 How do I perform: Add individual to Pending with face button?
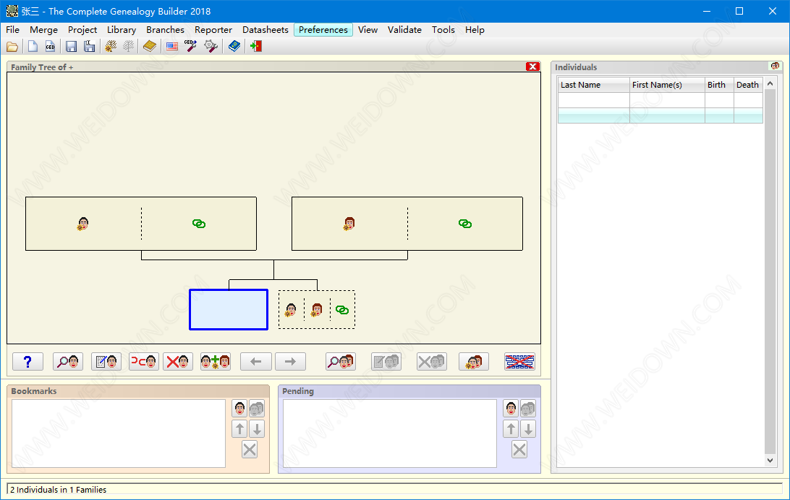coord(511,408)
